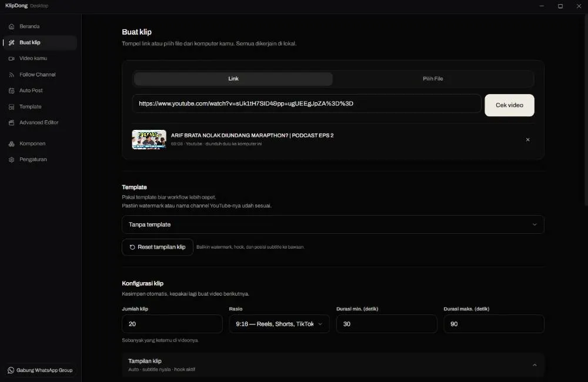Image resolution: width=588 pixels, height=382 pixels.
Task: Open the Rasio 9:16 dropdown
Action: coord(279,324)
